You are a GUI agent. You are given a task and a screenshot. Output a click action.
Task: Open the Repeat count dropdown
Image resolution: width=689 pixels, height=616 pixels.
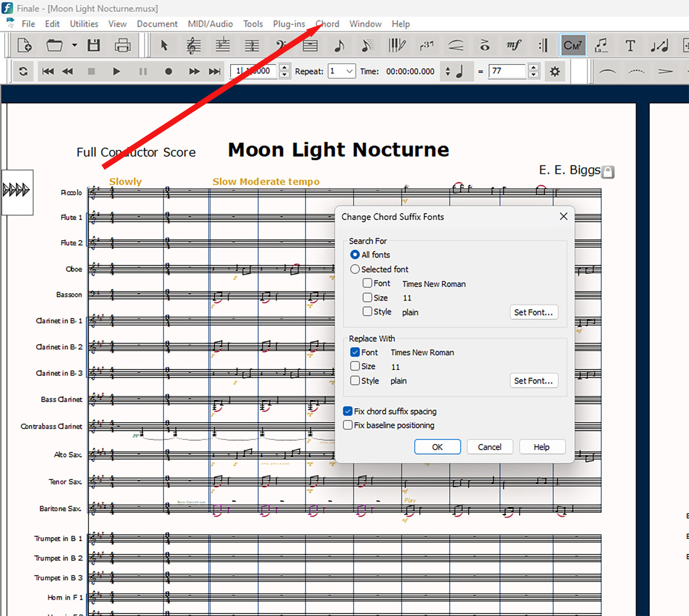click(x=349, y=71)
